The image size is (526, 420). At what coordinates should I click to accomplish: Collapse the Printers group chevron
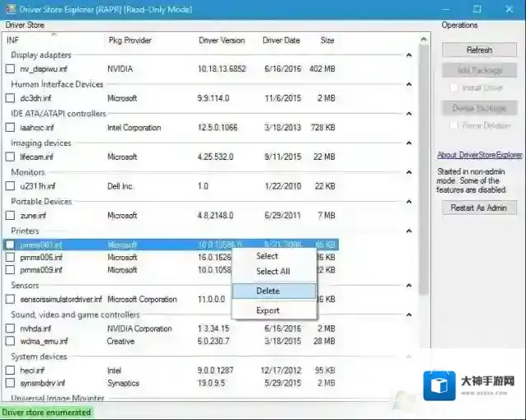tap(410, 231)
